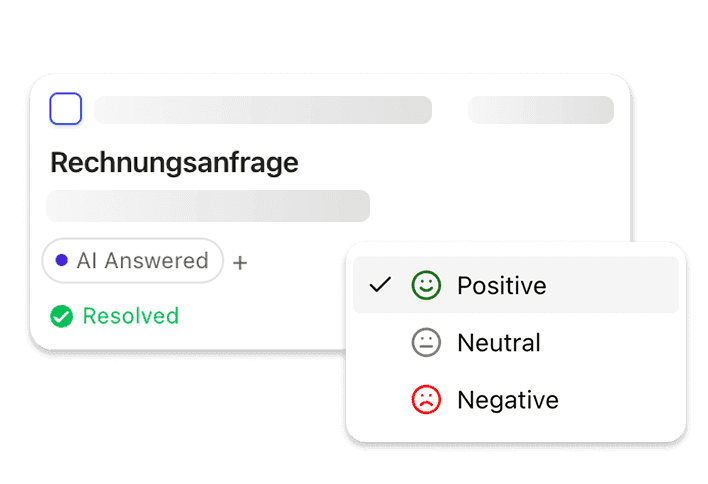The height and width of the screenshot is (484, 708).
Task: Click the red frowning Negative icon
Action: click(x=426, y=400)
